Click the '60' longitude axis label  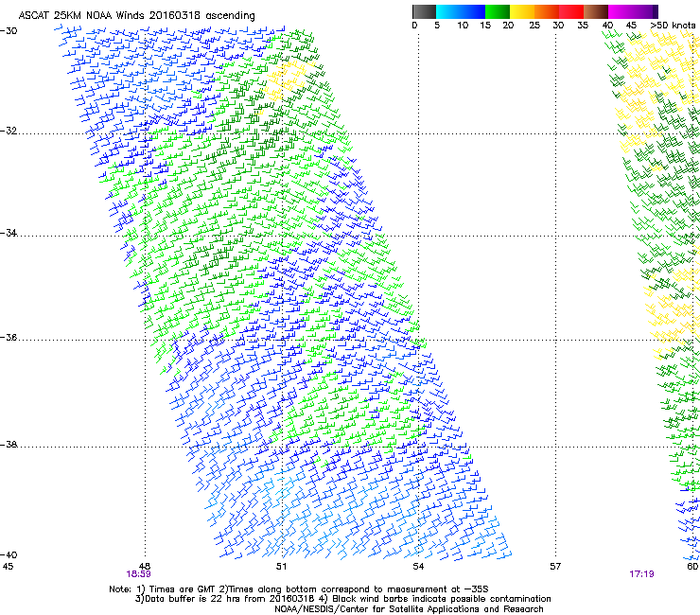point(692,567)
